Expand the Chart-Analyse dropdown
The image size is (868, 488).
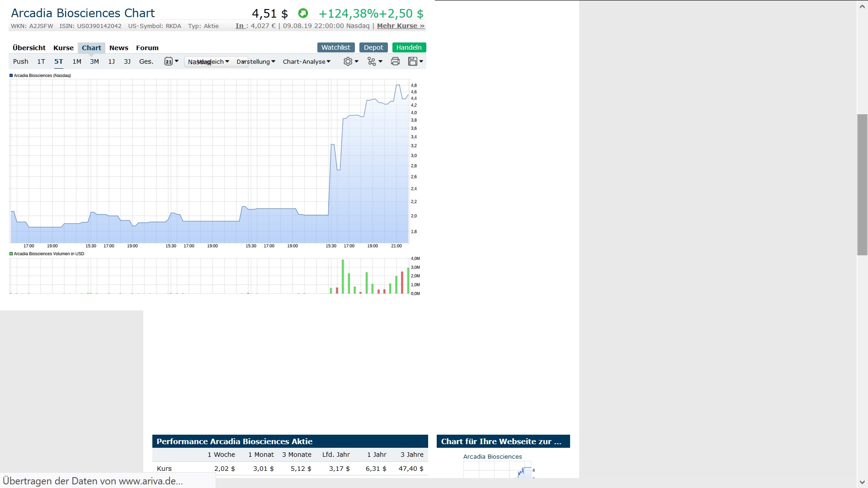pyautogui.click(x=307, y=61)
